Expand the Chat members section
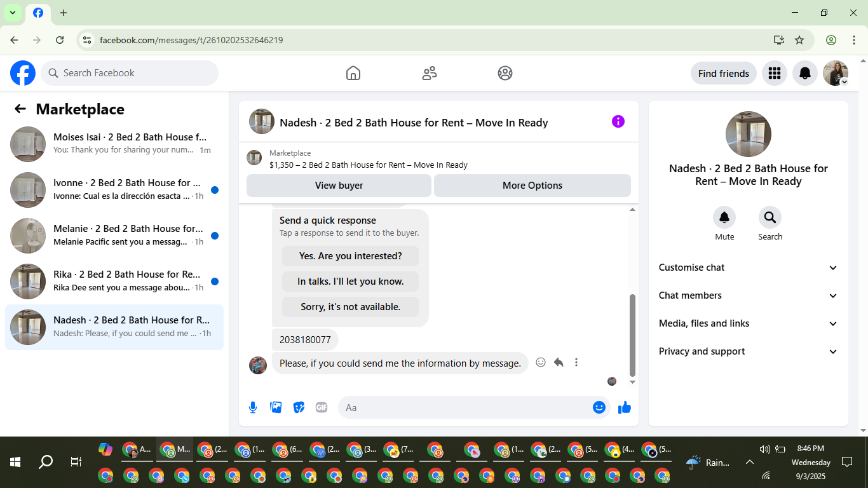 [749, 295]
